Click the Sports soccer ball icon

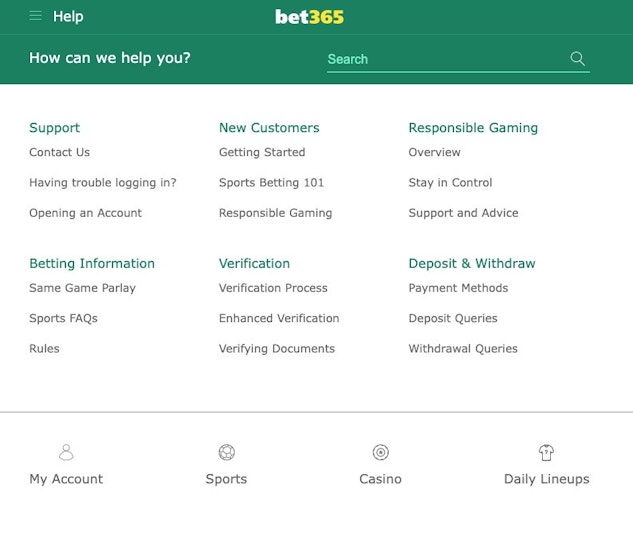[226, 453]
